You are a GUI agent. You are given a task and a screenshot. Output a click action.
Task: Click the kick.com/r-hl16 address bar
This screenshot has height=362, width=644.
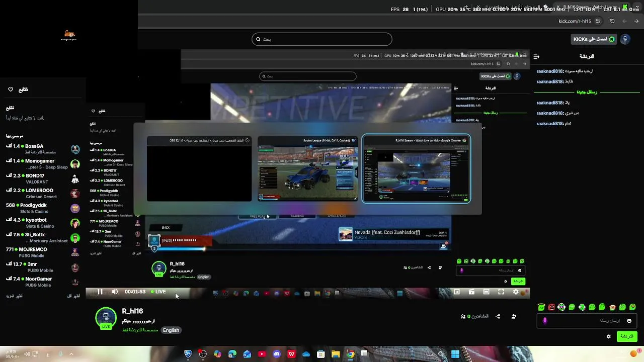(x=575, y=21)
